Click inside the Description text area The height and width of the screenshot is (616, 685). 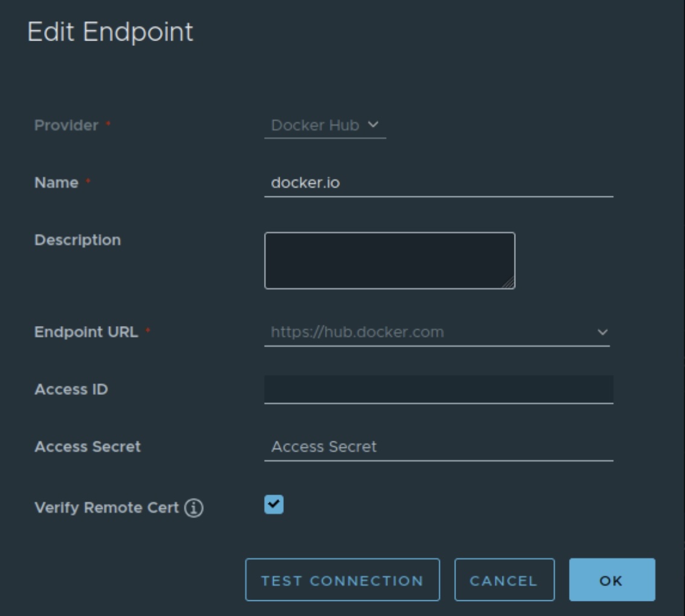(389, 260)
